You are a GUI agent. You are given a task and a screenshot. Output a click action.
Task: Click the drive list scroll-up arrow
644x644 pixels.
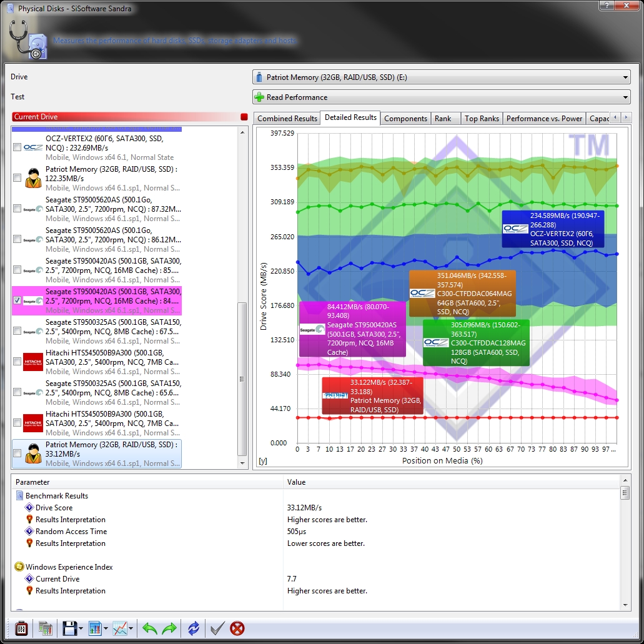click(242, 132)
